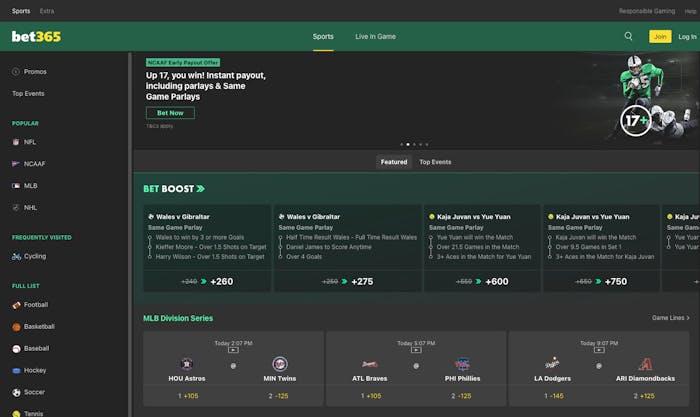The image size is (700, 417).
Task: Click NCAAF Early Payout Offer badge
Action: point(183,63)
